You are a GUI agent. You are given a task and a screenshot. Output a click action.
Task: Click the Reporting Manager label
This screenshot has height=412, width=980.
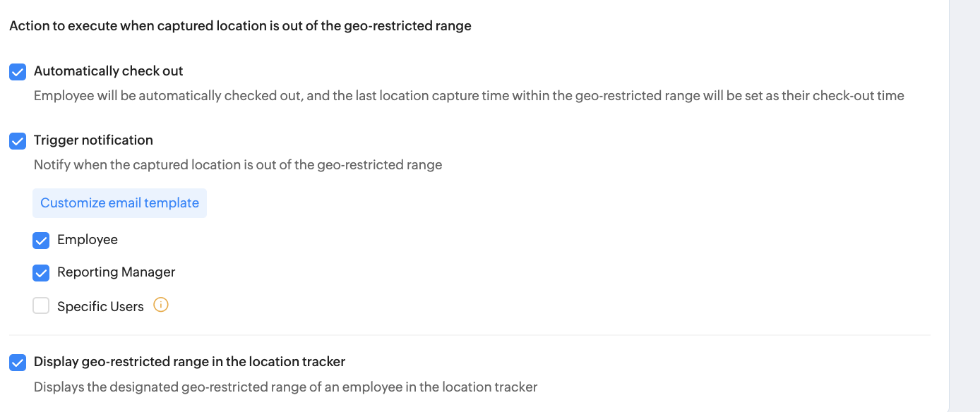pos(116,272)
